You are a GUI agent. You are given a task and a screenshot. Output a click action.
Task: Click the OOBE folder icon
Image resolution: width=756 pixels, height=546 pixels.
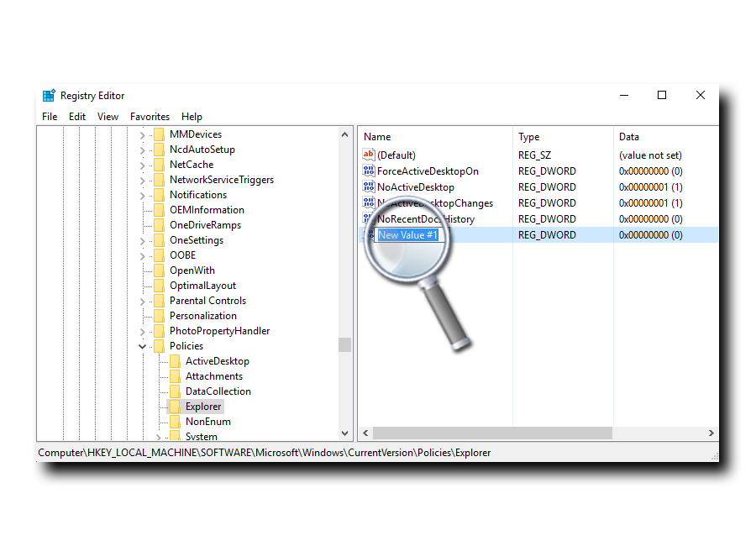(159, 255)
